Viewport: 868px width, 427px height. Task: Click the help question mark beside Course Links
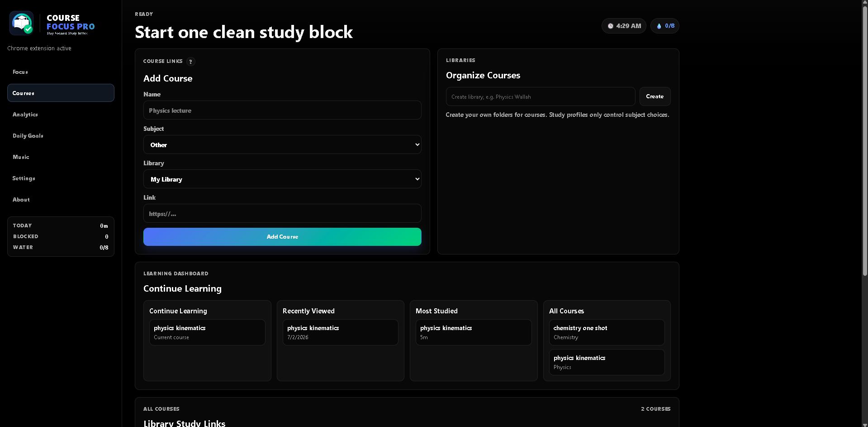click(190, 62)
